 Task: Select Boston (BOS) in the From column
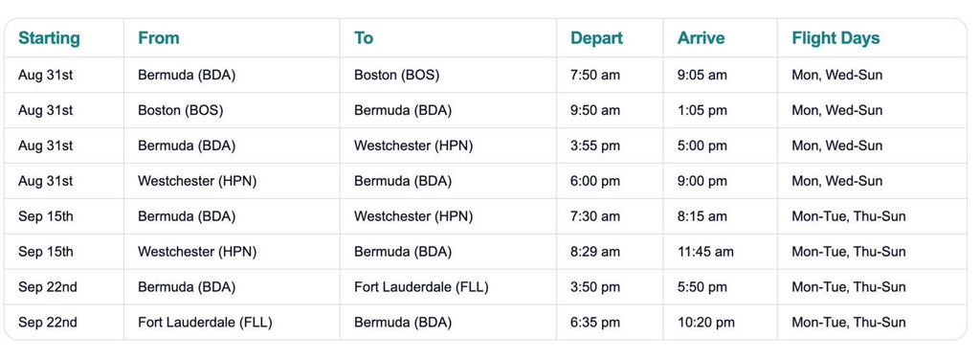point(181,110)
